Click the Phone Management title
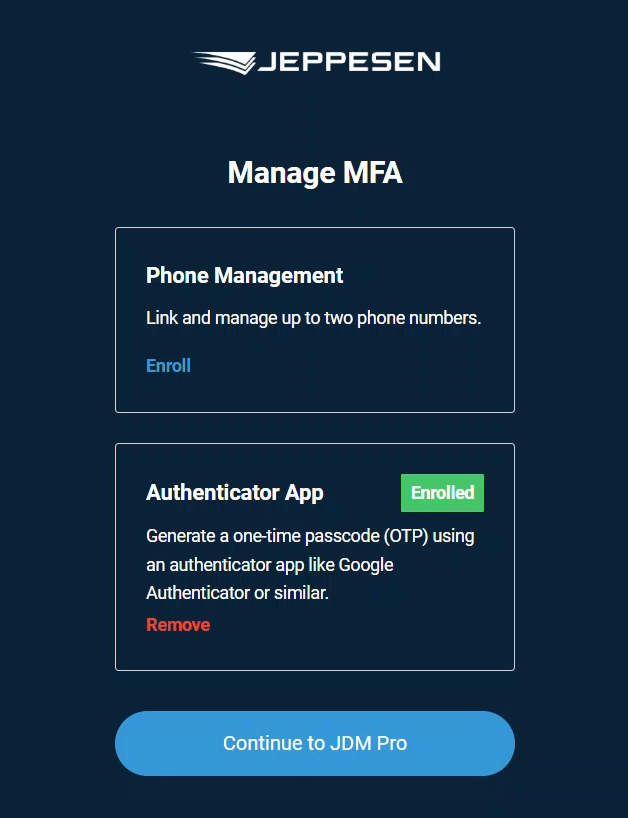This screenshot has height=818, width=628. coord(245,275)
